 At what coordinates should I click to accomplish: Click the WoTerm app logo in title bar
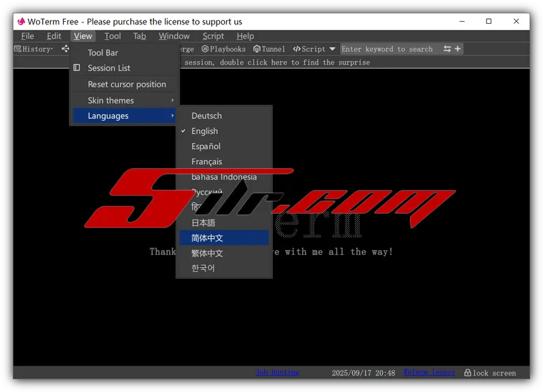tap(21, 22)
